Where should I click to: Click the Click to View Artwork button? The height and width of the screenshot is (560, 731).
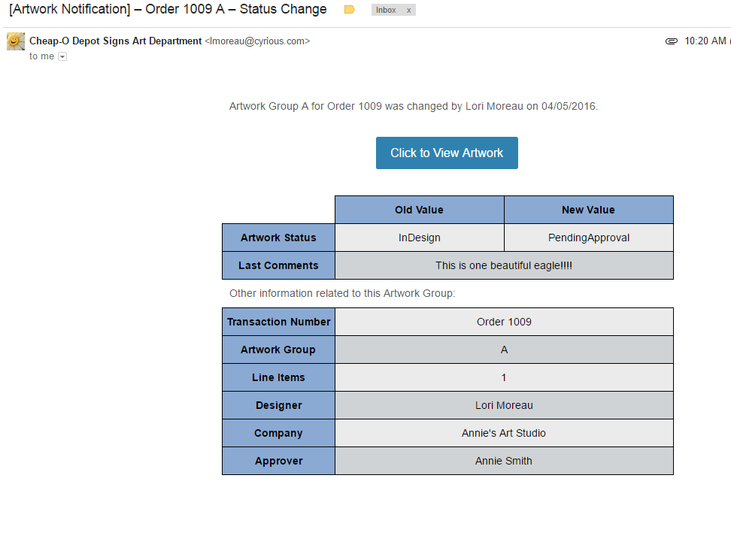447,153
